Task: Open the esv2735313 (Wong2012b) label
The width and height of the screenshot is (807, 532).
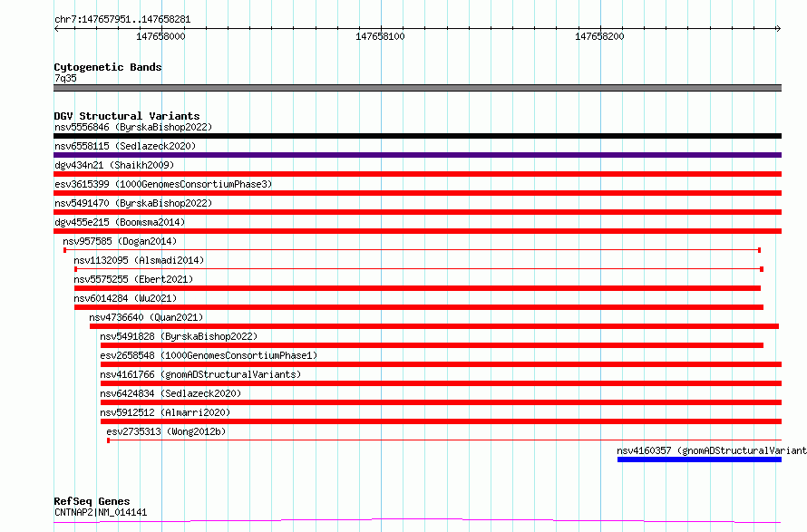Action: tap(166, 431)
